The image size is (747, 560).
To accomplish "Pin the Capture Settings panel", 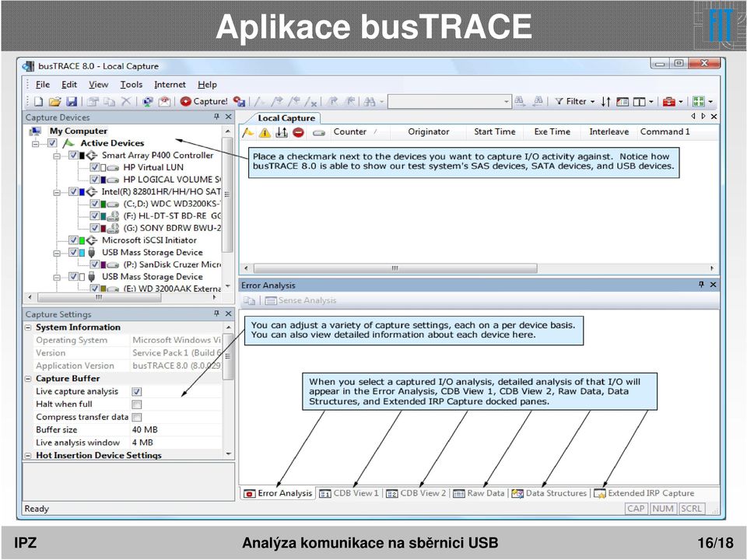I will (x=217, y=313).
